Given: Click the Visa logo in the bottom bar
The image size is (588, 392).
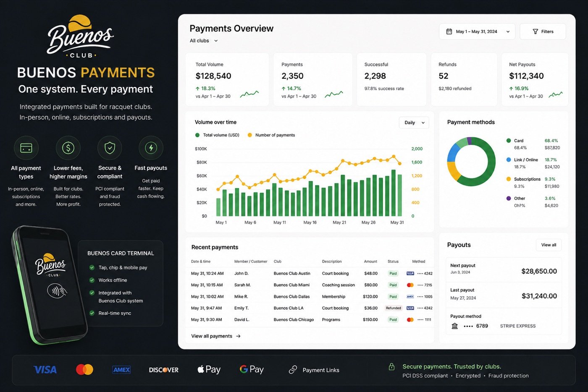Looking at the screenshot, I should click(x=45, y=370).
